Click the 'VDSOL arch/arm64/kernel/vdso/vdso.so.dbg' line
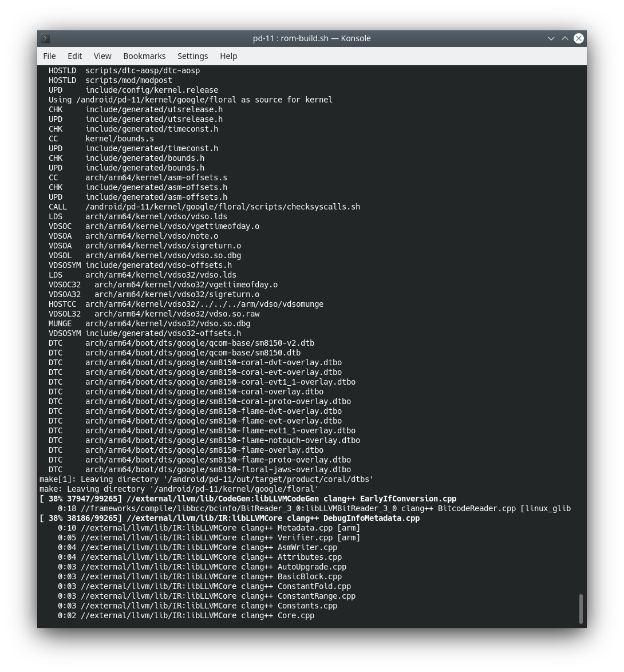The width and height of the screenshot is (624, 672). click(x=144, y=255)
